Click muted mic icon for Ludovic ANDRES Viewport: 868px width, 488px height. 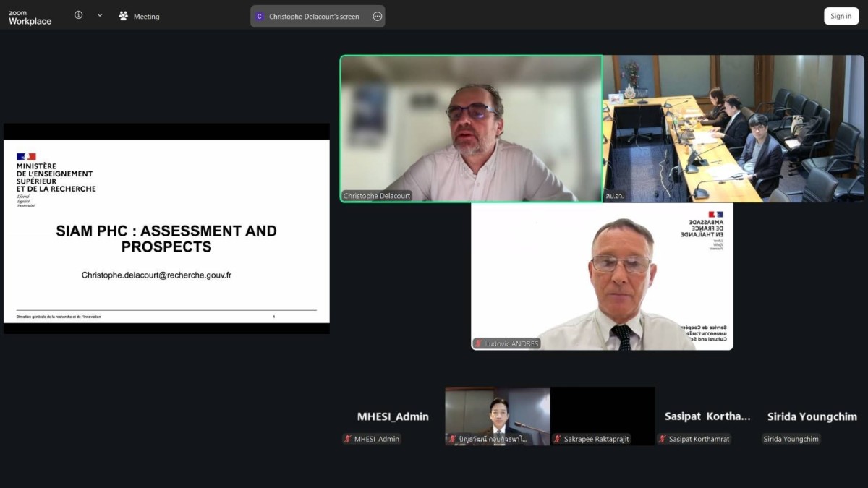tap(478, 343)
